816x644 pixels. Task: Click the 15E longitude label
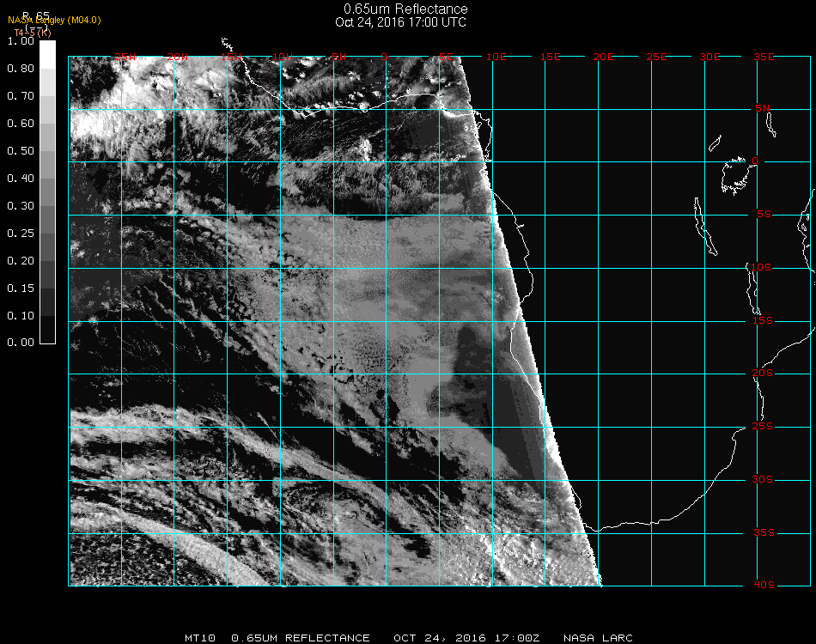550,57
